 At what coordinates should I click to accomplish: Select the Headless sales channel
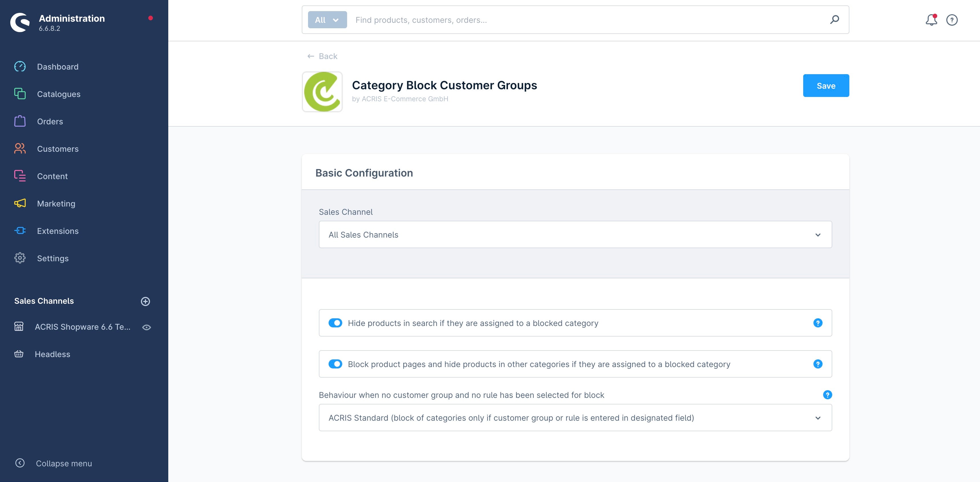52,354
